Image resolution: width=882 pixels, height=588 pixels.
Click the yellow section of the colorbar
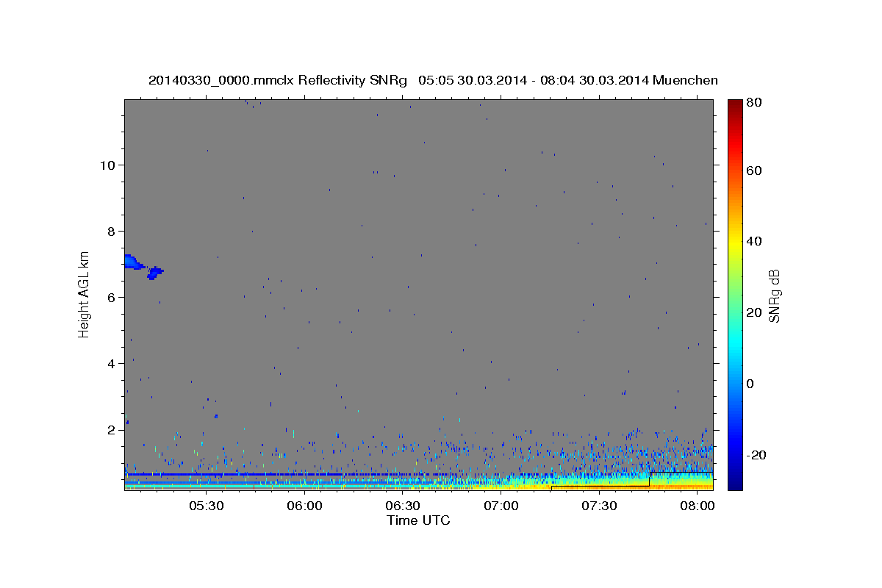pyautogui.click(x=735, y=243)
